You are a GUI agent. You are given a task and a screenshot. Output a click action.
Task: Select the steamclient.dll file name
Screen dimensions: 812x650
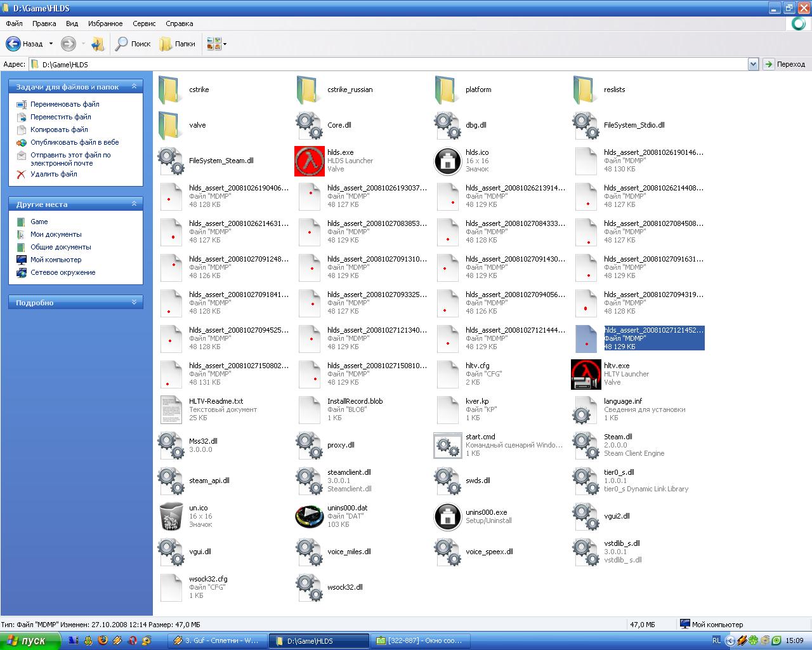tap(349, 472)
